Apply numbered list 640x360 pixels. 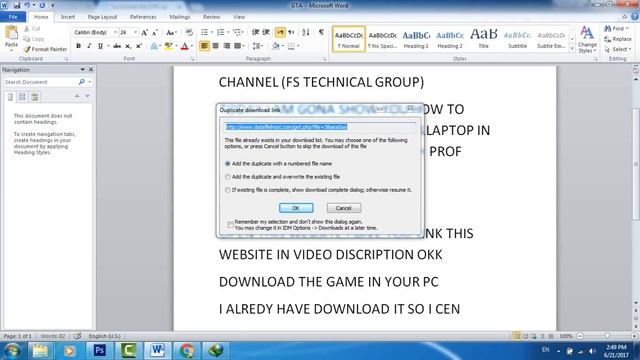[x=220, y=32]
